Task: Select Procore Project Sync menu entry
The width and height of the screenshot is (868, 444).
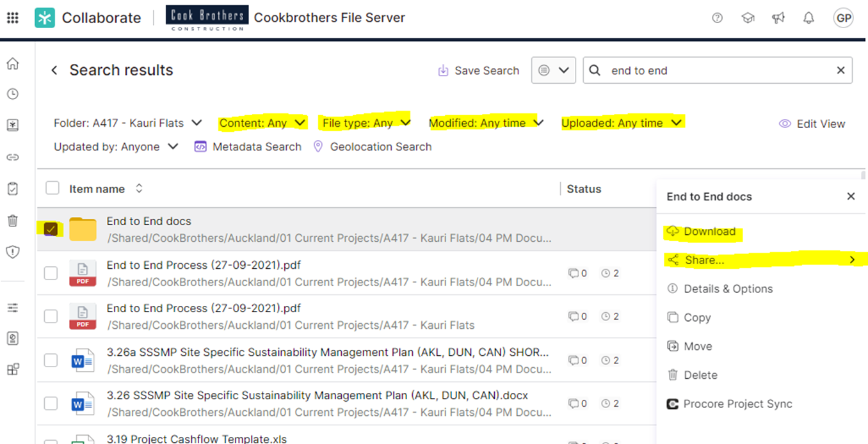Action: 730,404
